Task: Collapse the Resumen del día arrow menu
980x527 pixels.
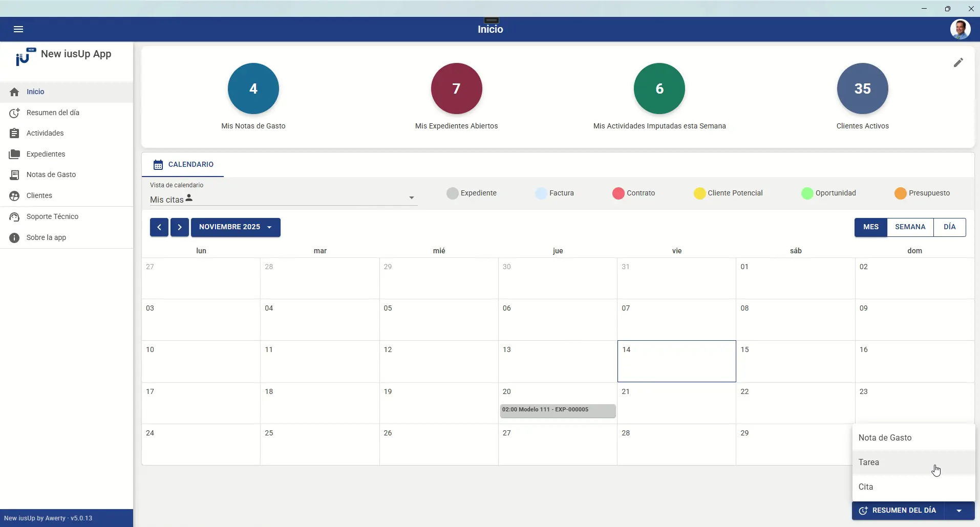Action: [x=959, y=511]
